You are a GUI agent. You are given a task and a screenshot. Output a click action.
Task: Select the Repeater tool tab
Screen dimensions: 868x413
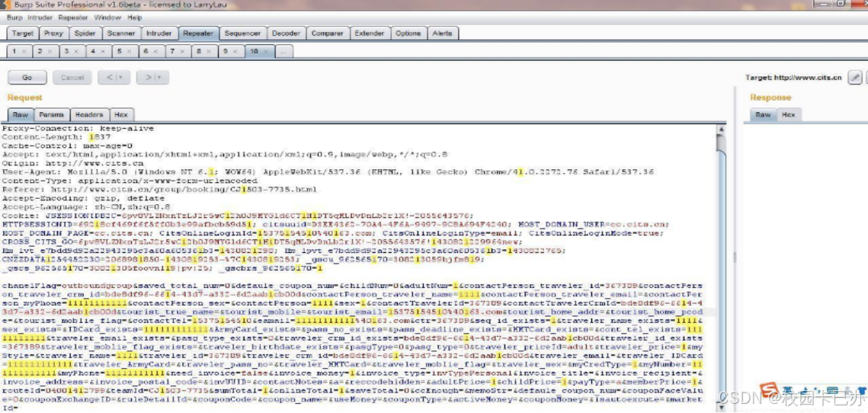[198, 34]
